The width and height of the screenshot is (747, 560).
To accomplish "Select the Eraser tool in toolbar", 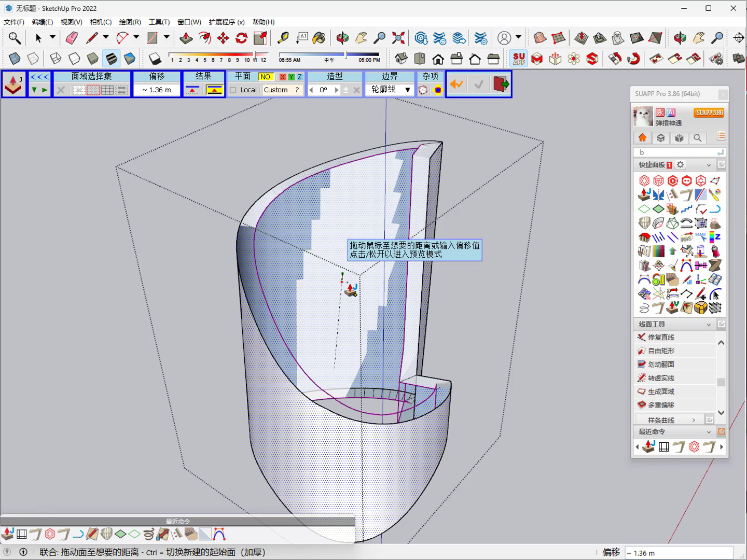I will click(x=72, y=38).
